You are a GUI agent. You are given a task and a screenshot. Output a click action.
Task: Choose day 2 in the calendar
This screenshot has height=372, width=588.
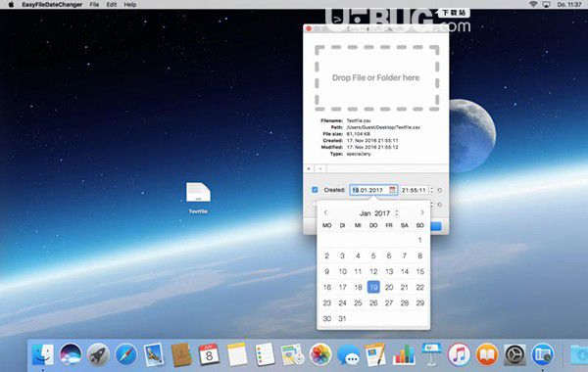click(x=327, y=256)
